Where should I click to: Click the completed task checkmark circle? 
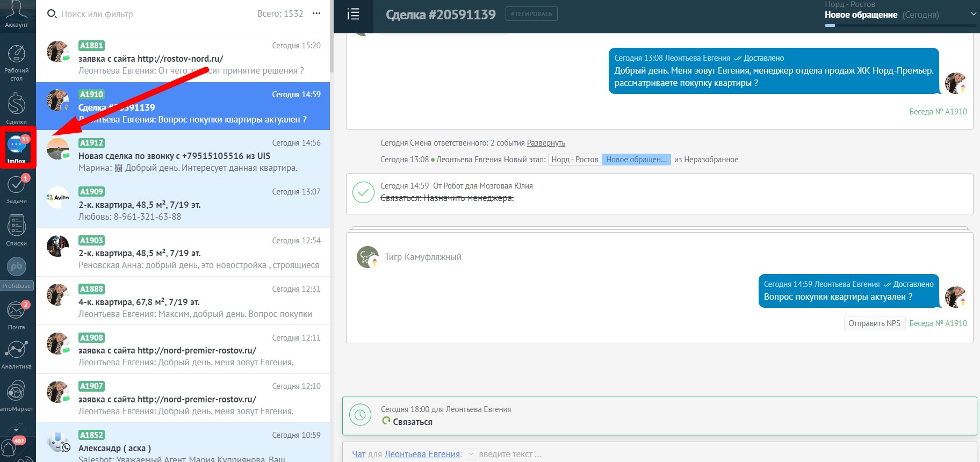coord(363,192)
